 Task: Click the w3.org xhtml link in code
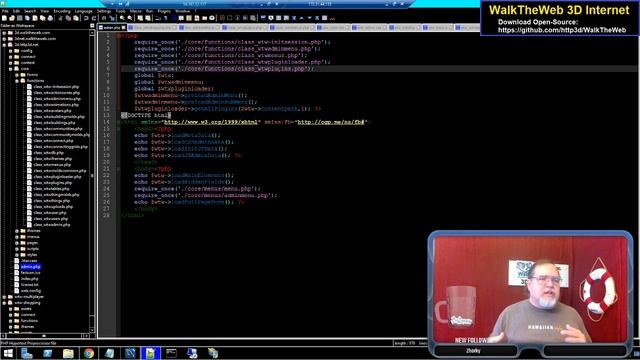(211, 122)
